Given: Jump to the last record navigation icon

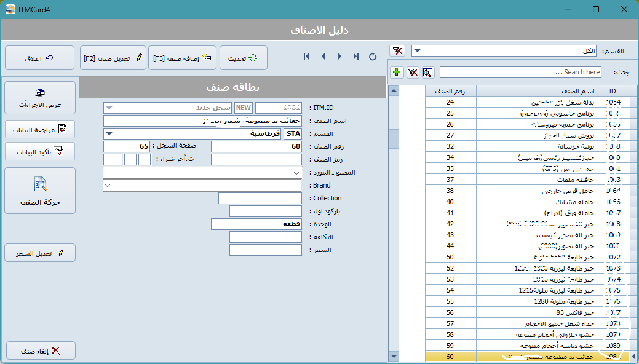Looking at the screenshot, I should pyautogui.click(x=355, y=56).
